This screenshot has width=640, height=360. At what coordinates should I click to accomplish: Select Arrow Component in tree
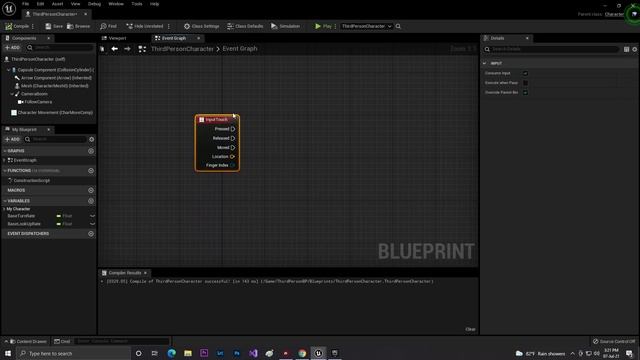56,78
